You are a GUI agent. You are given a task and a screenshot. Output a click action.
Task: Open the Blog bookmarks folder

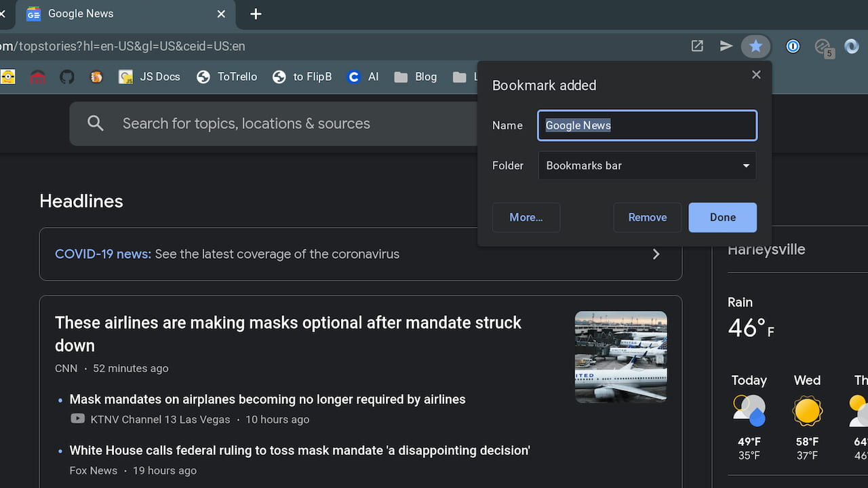[x=416, y=77]
